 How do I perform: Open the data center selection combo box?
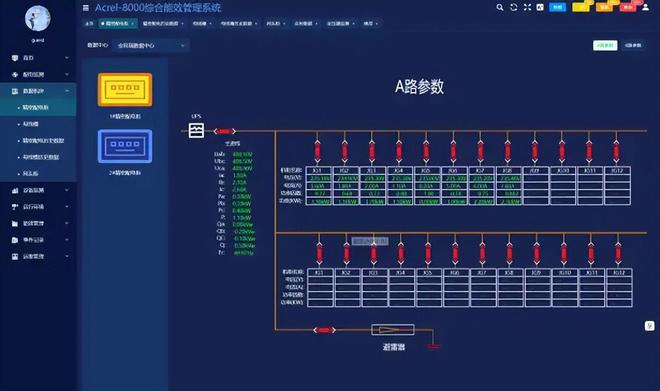pos(151,45)
